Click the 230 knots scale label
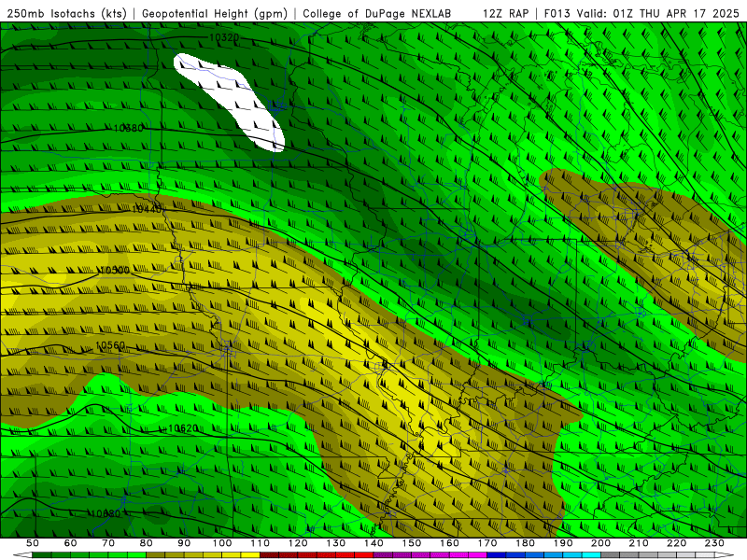Screen dimensions: 747x560 714,543
